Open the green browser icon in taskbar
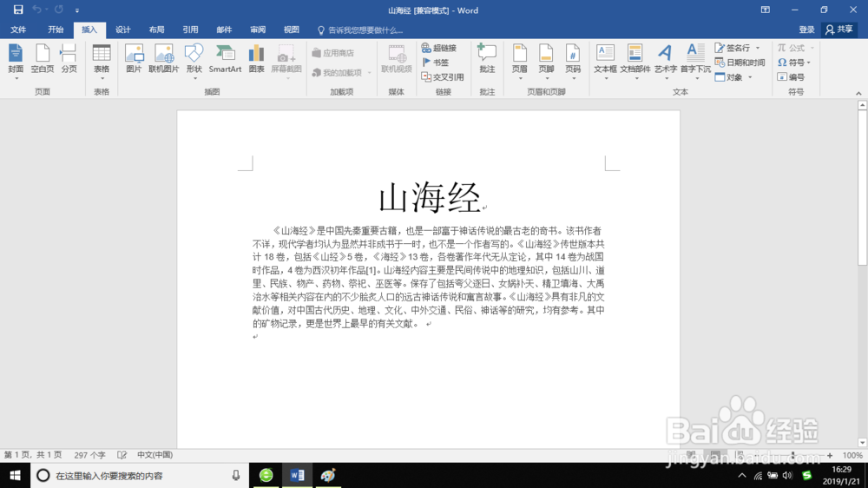Screen dimensions: 868x488 tap(266, 475)
